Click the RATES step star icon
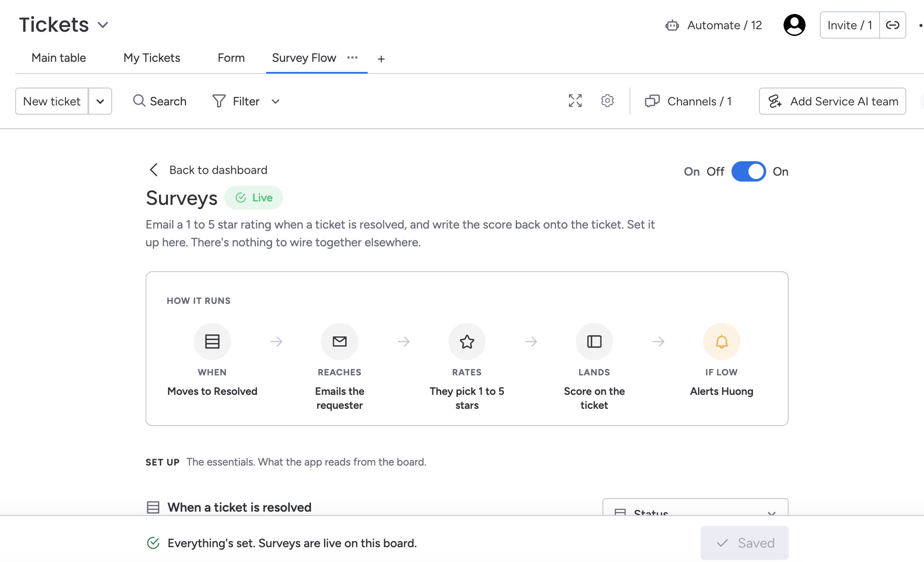The height and width of the screenshot is (562, 924). pyautogui.click(x=467, y=341)
